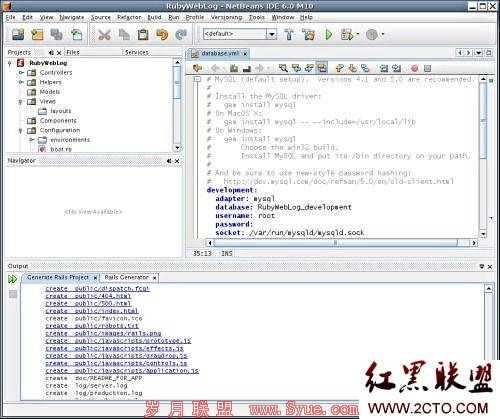This screenshot has height=419, width=500.
Task: Click the editor Find Selection magnifier icon
Action: (x=283, y=68)
